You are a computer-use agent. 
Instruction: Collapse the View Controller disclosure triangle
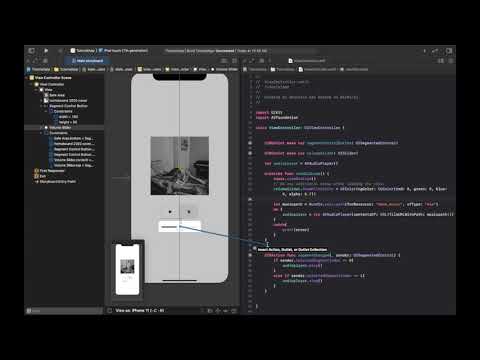(32, 84)
